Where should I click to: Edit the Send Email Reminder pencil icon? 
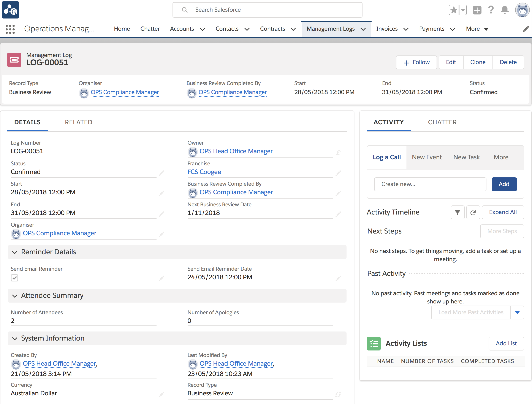(161, 278)
